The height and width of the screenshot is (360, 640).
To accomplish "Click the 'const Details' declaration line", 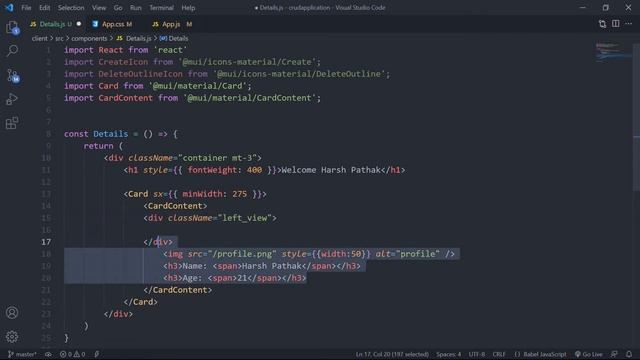I will [x=121, y=134].
